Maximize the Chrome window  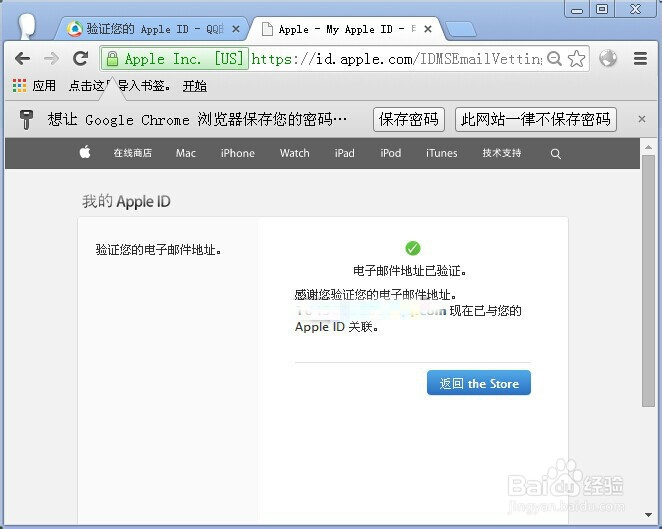[602, 9]
